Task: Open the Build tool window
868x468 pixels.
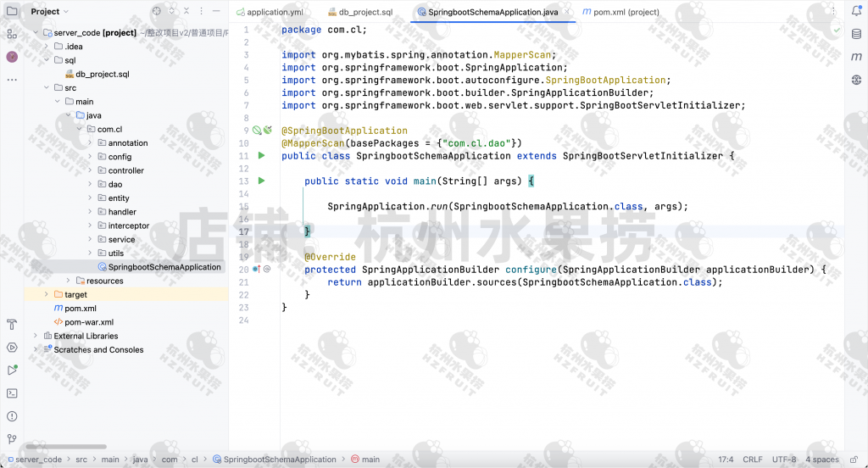Action: [12, 325]
